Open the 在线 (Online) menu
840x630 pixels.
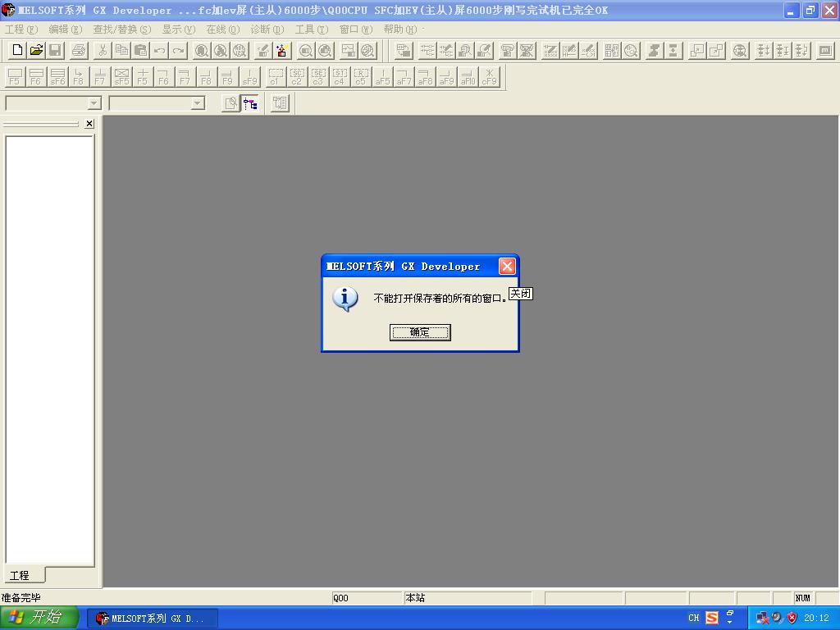point(222,29)
